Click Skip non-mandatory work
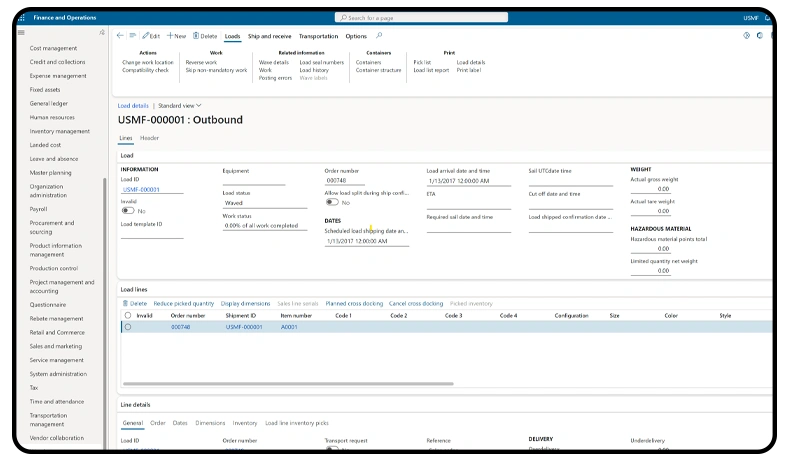The image size is (790, 461). (216, 70)
